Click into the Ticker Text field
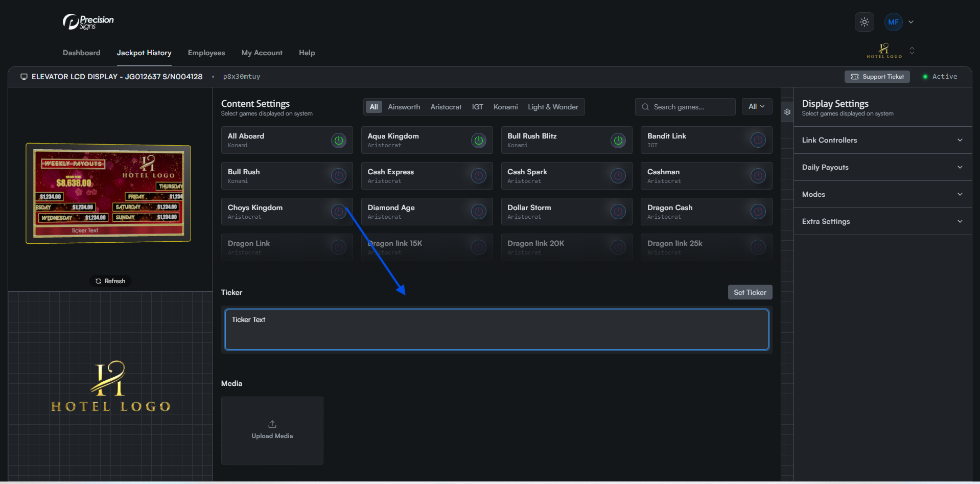The width and height of the screenshot is (980, 484). pyautogui.click(x=496, y=330)
